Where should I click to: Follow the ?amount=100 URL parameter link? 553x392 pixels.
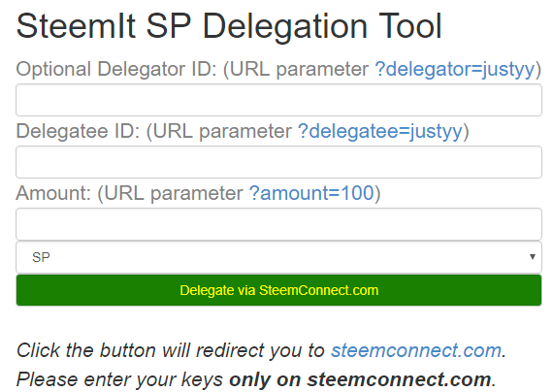311,193
